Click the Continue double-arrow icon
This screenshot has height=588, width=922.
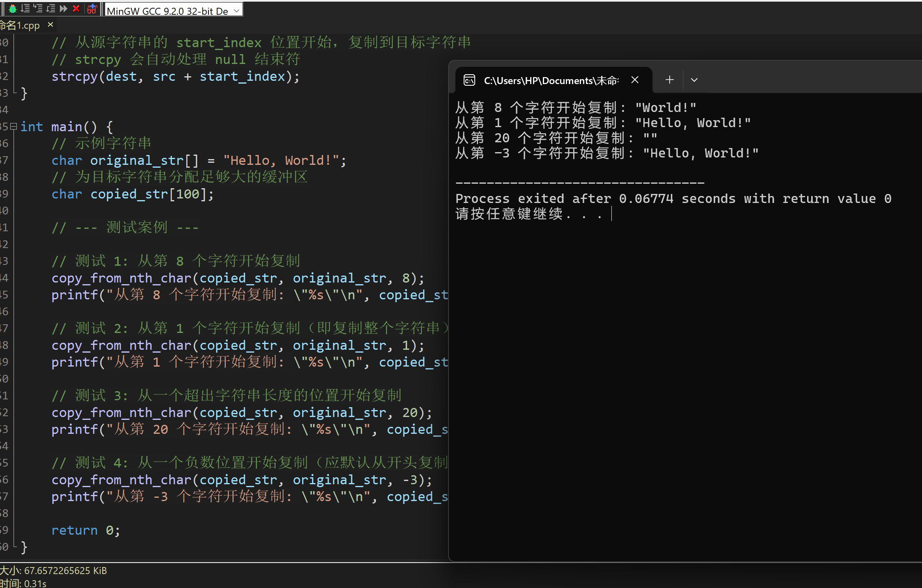63,9
